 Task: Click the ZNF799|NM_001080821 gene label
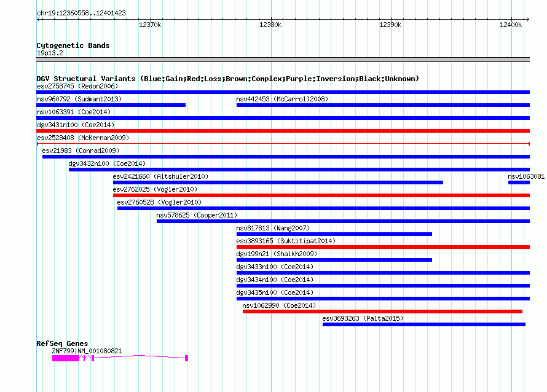coord(87,351)
